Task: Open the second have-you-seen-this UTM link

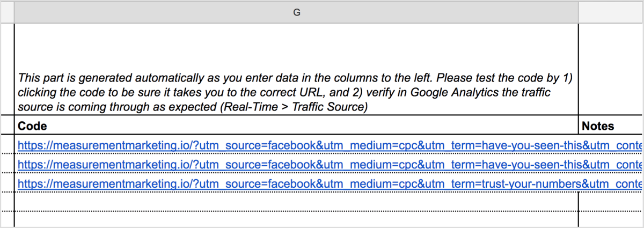Action: click(x=330, y=165)
